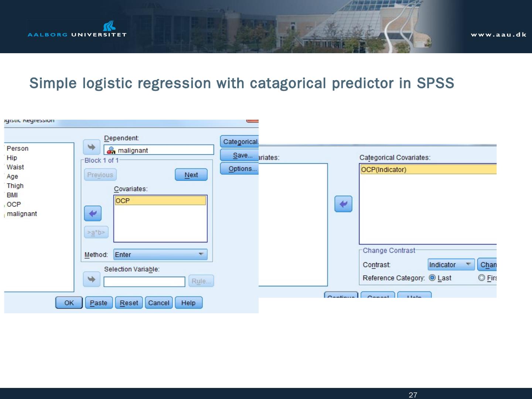
Task: Open the Categorical... dialog button
Action: point(240,142)
